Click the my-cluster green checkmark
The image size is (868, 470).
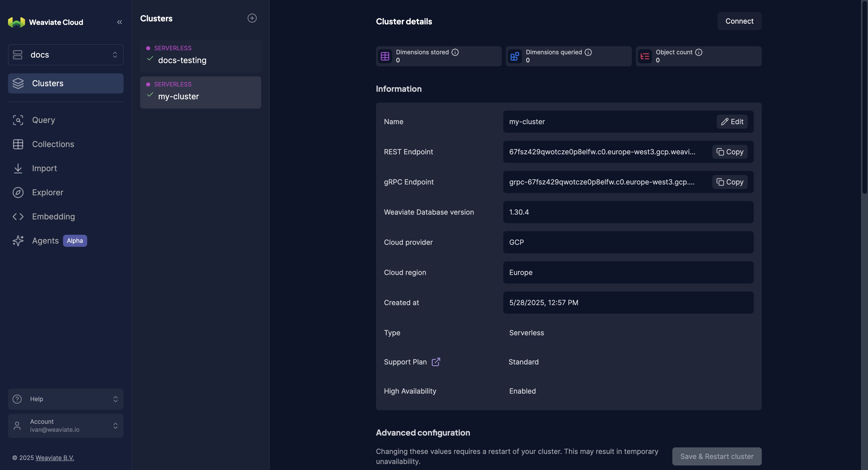[150, 95]
